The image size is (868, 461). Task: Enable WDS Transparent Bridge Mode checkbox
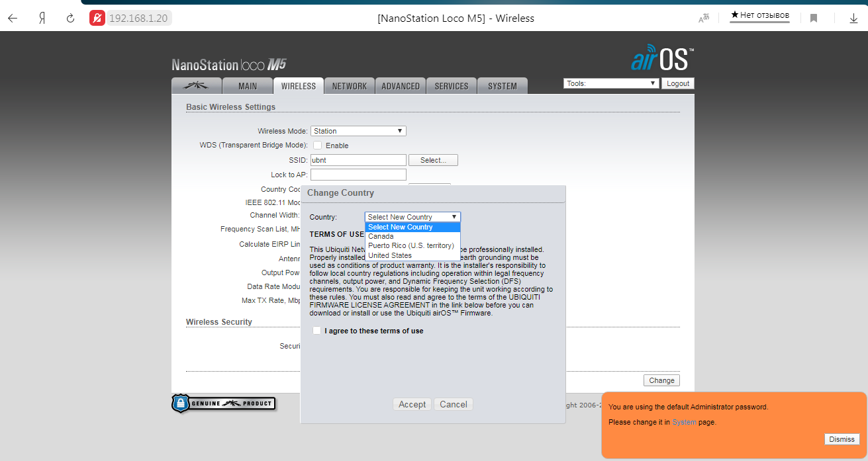318,146
